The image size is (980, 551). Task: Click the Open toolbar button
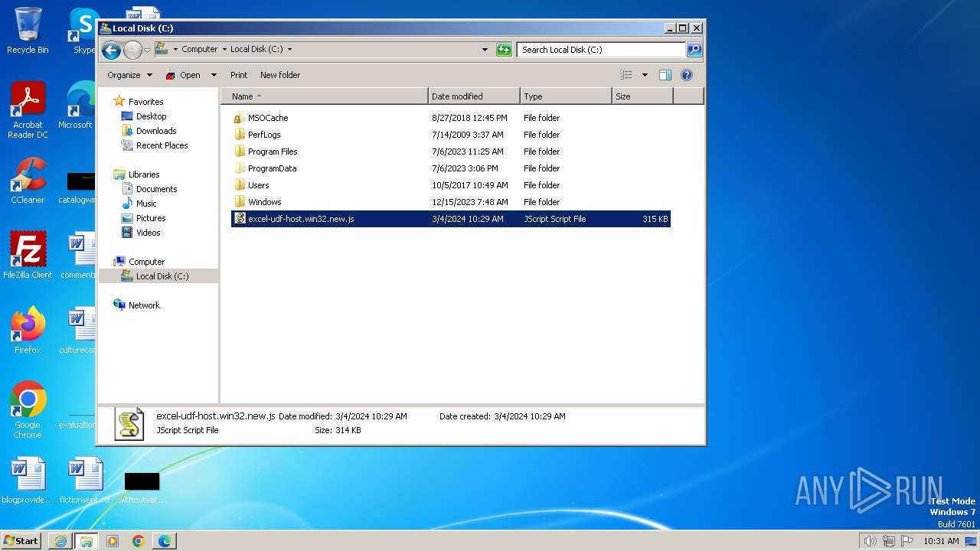(x=183, y=75)
